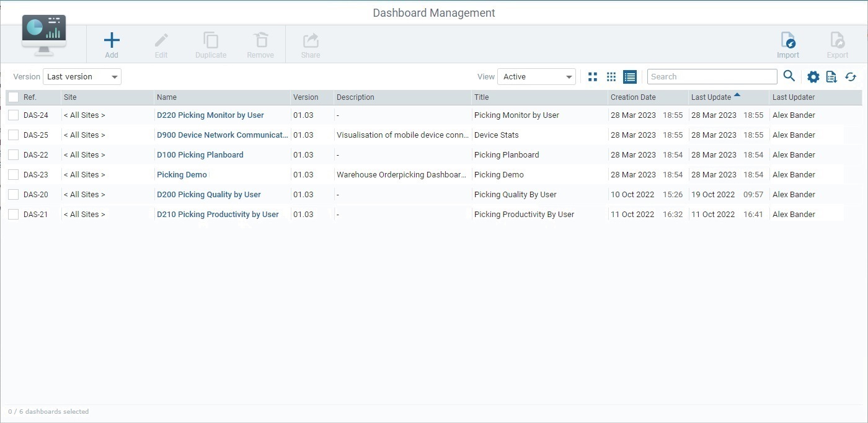The height and width of the screenshot is (423, 868).
Task: Click the Export icon at top right
Action: pos(837,43)
